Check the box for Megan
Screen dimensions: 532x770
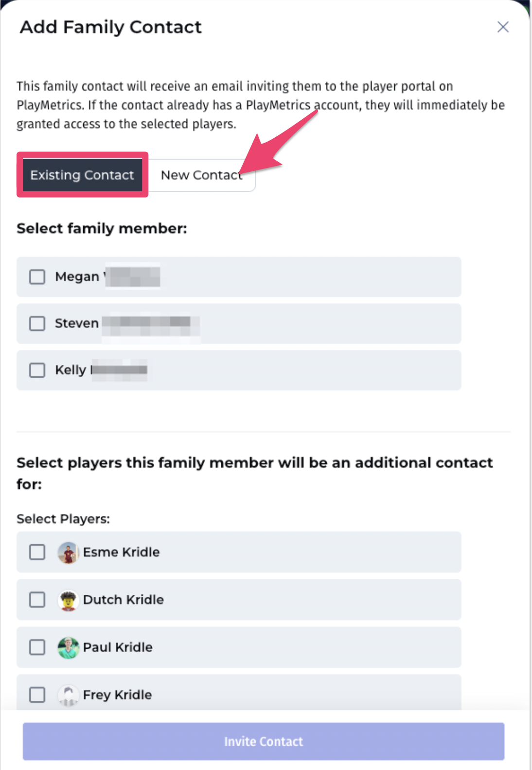[x=37, y=277]
